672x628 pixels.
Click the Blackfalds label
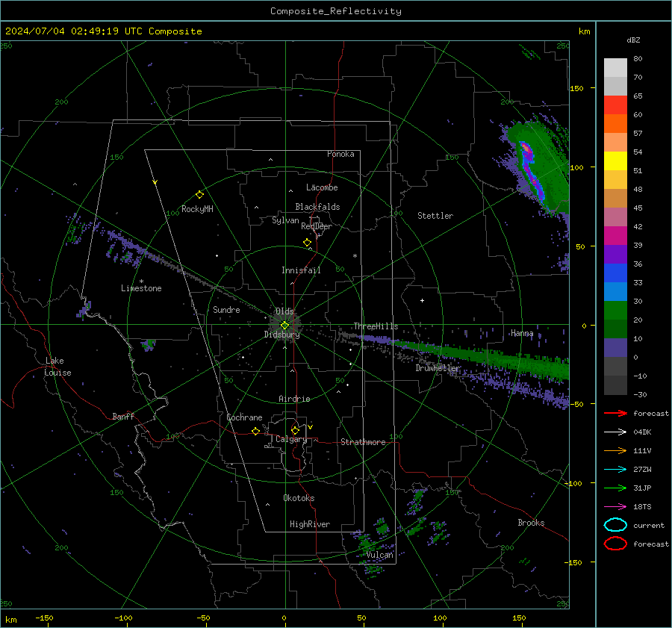click(x=317, y=207)
